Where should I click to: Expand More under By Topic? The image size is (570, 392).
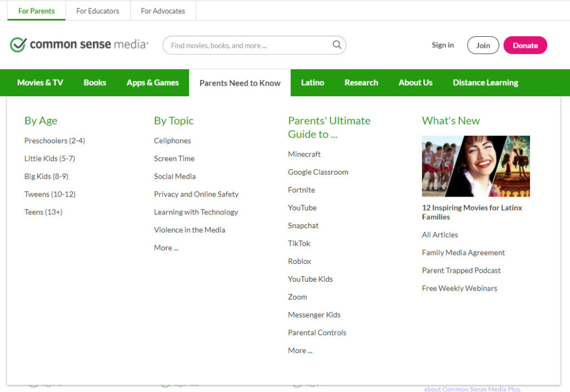pos(166,248)
